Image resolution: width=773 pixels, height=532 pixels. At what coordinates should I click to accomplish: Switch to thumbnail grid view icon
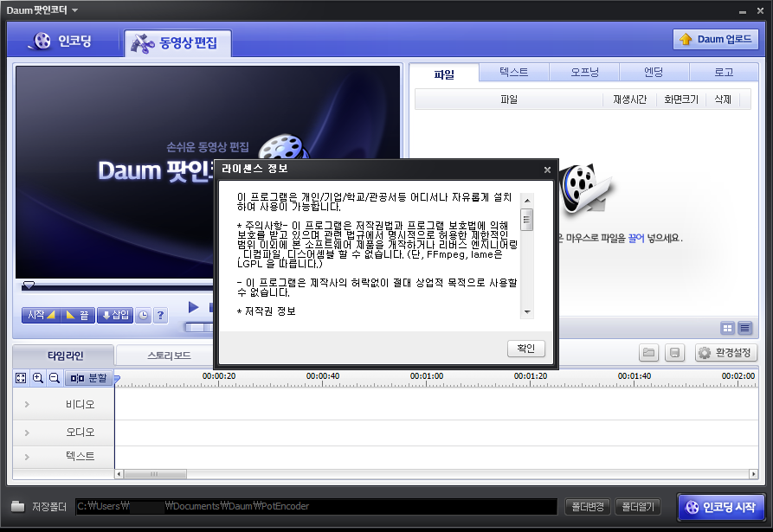pyautogui.click(x=728, y=328)
